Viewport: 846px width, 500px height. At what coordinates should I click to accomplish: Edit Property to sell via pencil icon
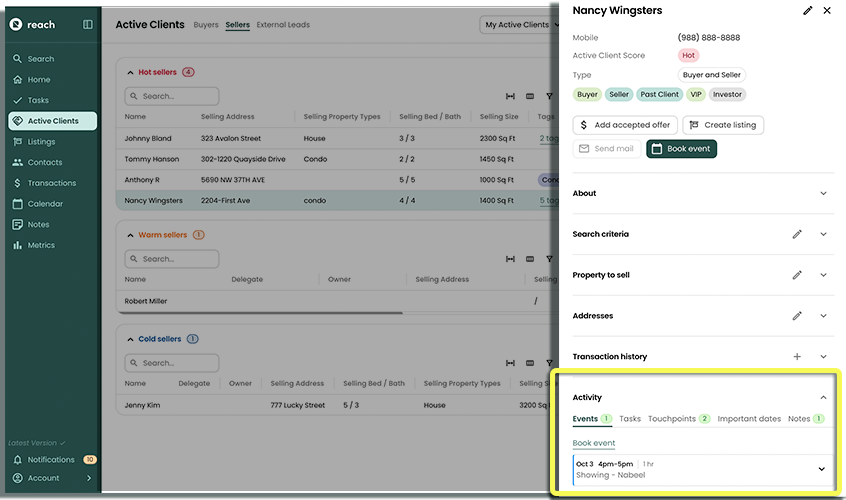(797, 275)
